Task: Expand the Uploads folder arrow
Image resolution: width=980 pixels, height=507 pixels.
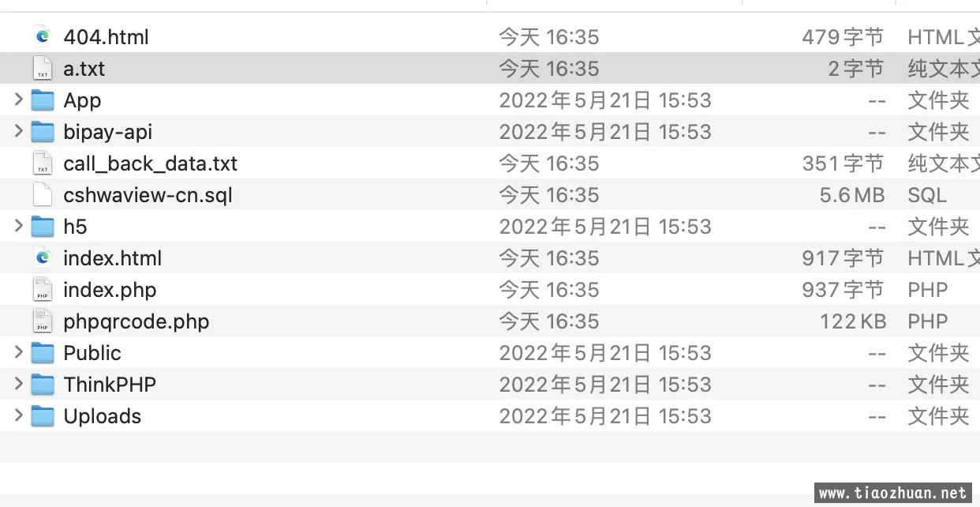Action: pyautogui.click(x=18, y=415)
